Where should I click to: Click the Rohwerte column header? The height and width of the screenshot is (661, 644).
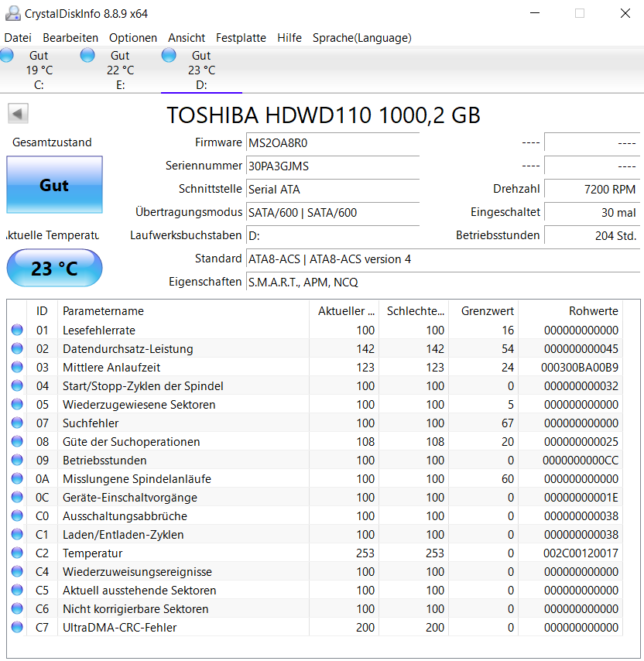click(570, 311)
